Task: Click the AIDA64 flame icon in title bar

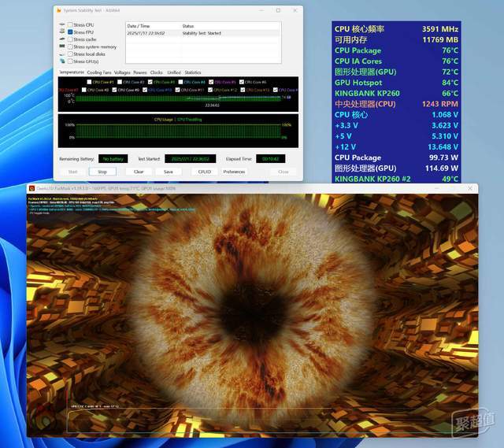Action: (x=59, y=10)
